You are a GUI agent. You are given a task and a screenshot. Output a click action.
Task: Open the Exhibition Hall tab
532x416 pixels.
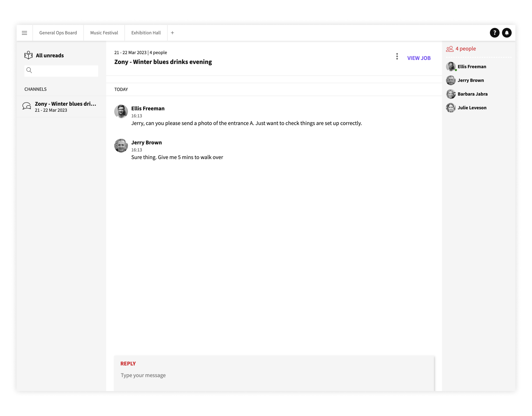pos(146,33)
